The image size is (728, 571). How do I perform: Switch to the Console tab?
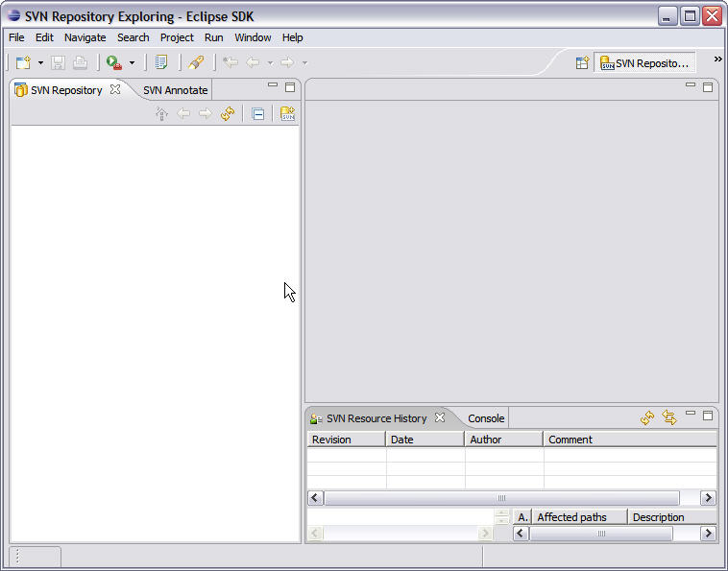click(x=486, y=418)
